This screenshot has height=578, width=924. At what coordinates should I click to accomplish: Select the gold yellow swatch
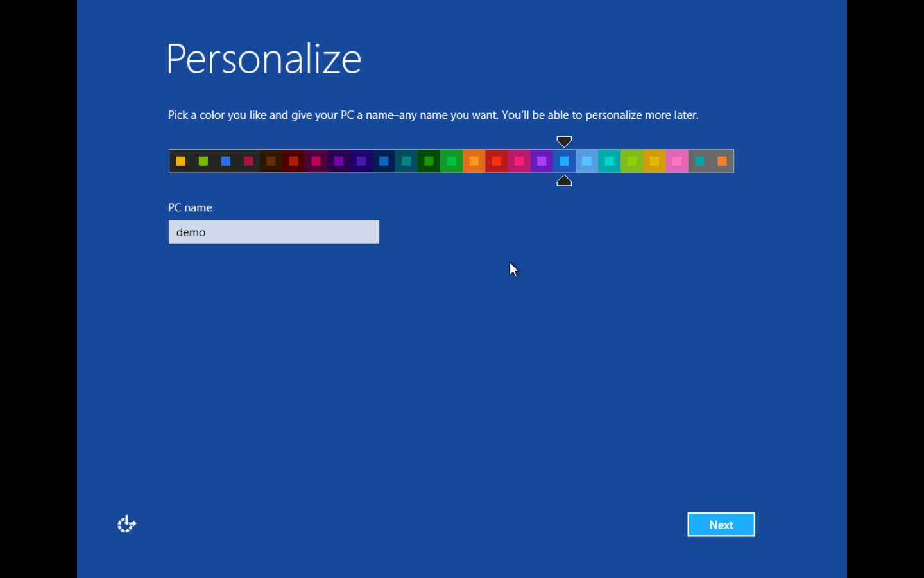coord(654,161)
